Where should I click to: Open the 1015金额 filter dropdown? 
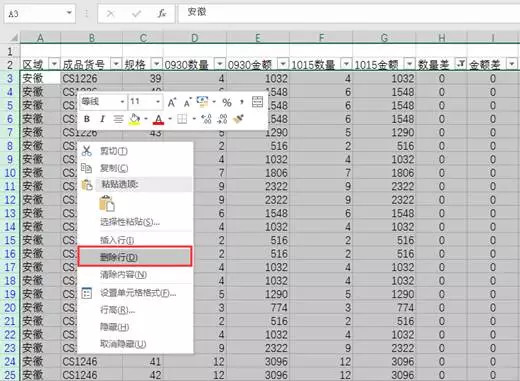[409, 63]
